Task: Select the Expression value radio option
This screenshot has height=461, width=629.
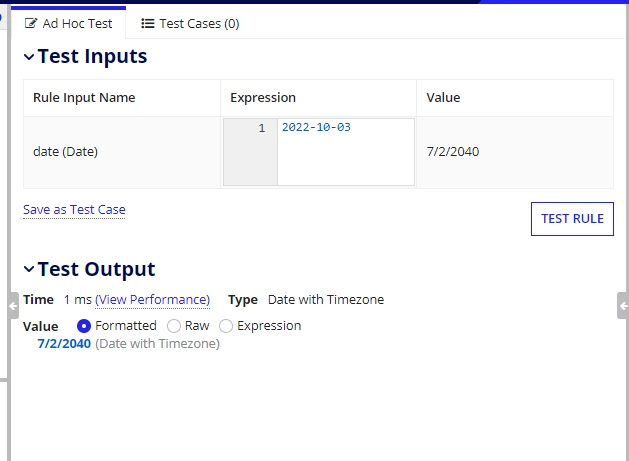Action: point(226,326)
